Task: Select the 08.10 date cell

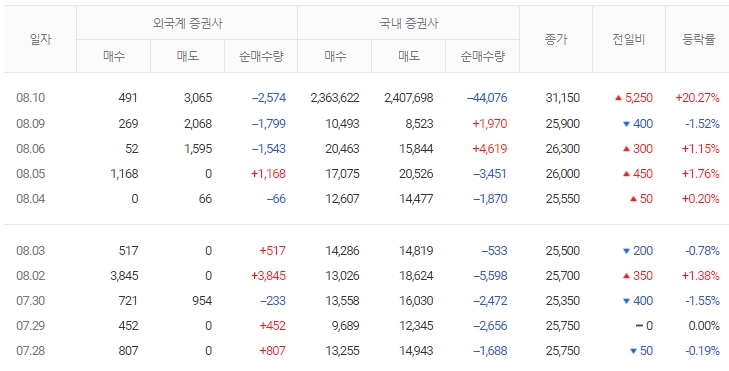Action: [31, 98]
